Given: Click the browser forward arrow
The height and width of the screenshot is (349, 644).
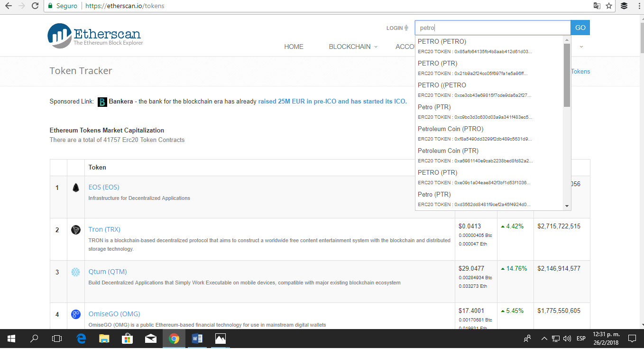Looking at the screenshot, I should pos(21,6).
